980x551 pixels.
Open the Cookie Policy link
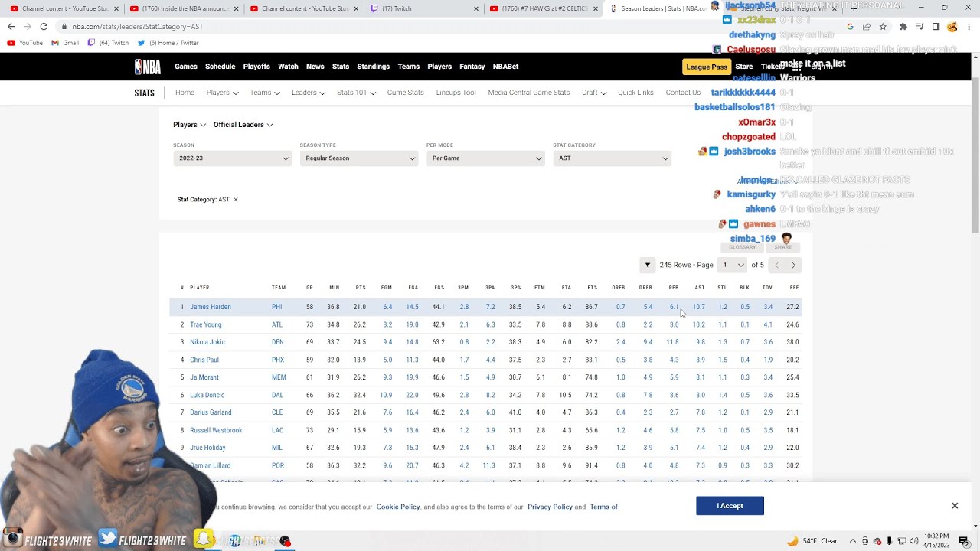point(398,507)
